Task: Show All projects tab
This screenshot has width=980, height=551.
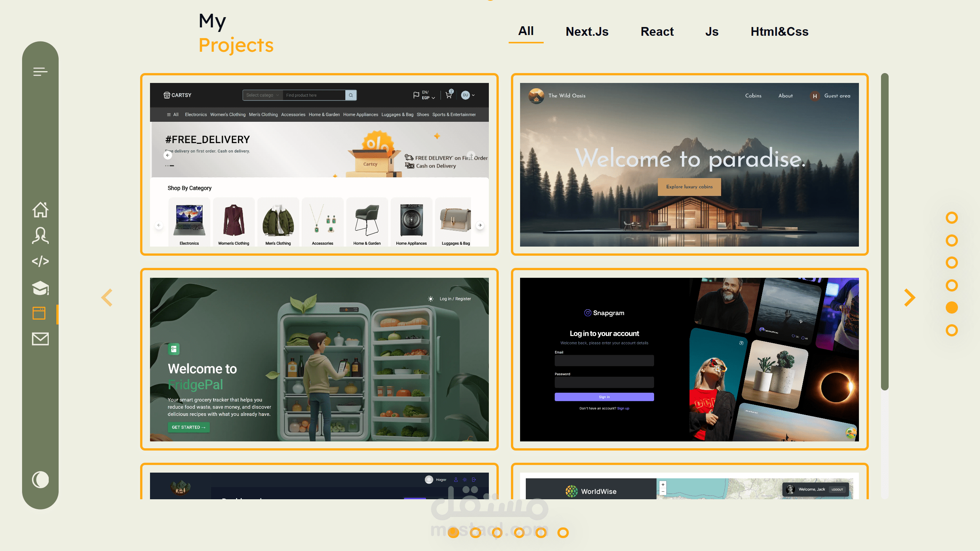Action: 526,31
